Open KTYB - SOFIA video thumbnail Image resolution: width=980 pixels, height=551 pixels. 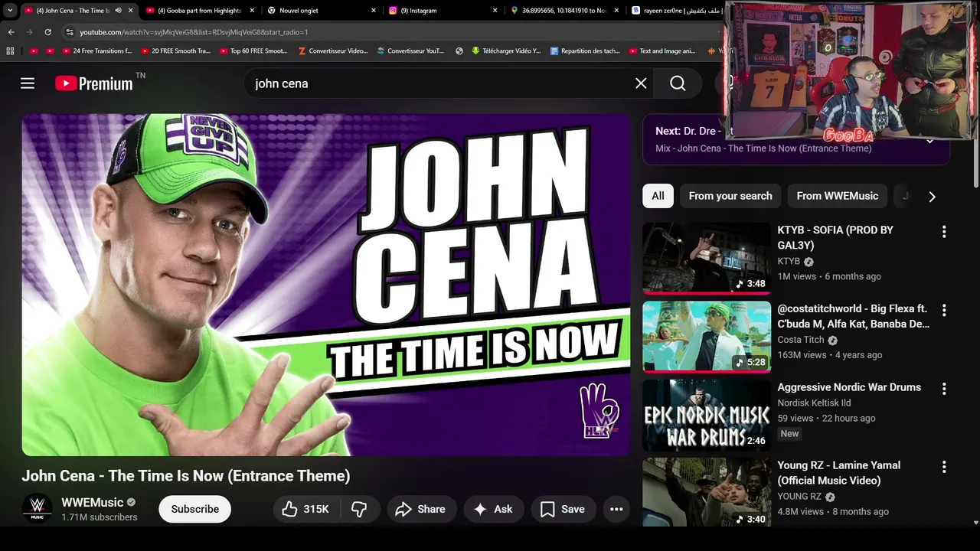(x=707, y=258)
